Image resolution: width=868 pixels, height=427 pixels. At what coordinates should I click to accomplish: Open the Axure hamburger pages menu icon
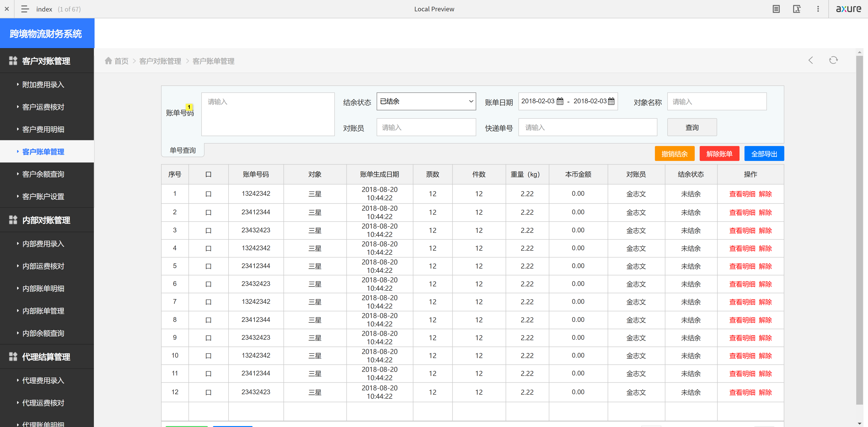(25, 9)
